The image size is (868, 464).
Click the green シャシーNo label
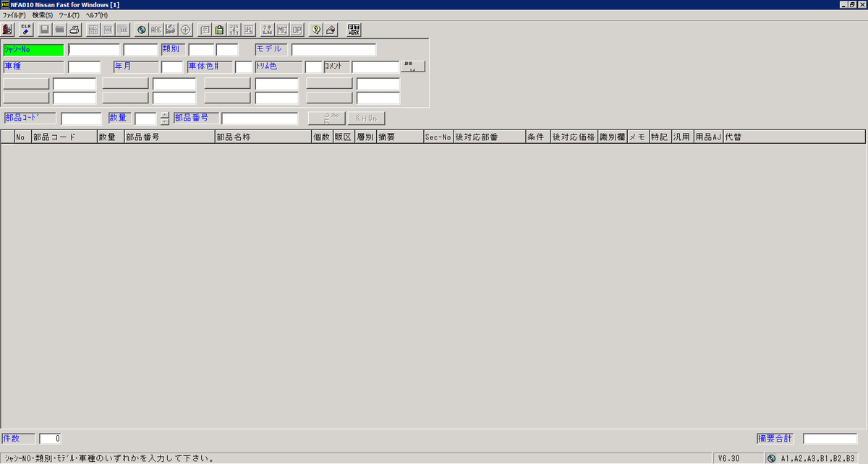coord(33,50)
